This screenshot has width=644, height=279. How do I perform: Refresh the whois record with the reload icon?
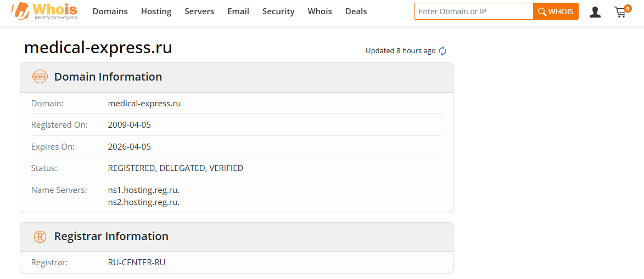443,51
